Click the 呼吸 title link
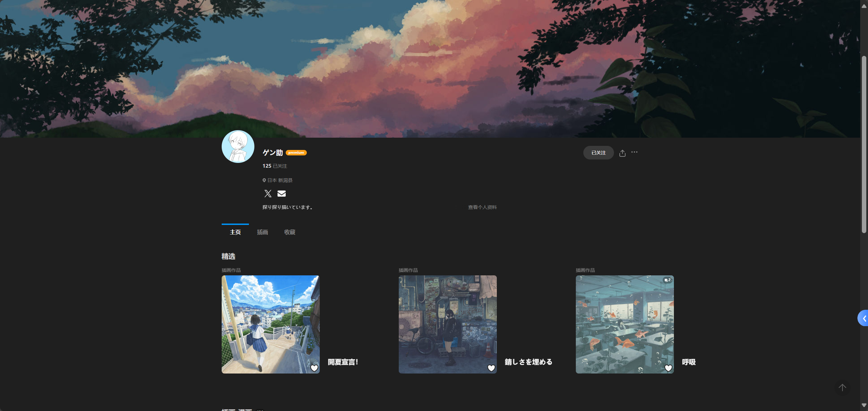The width and height of the screenshot is (868, 411). 689,362
